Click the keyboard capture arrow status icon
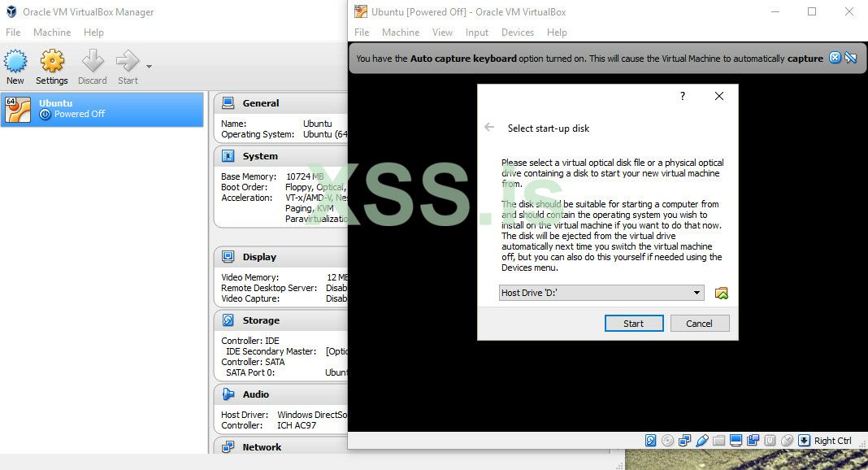Viewport: 868px width, 470px height. [805, 441]
